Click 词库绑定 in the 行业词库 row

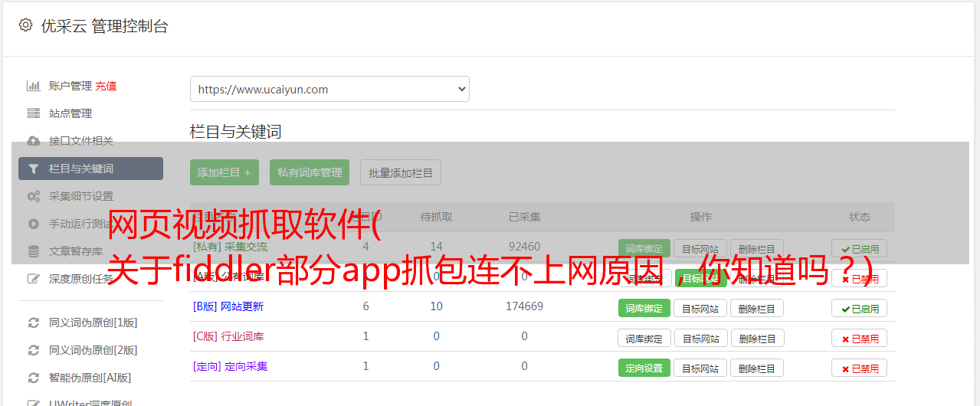pos(644,338)
